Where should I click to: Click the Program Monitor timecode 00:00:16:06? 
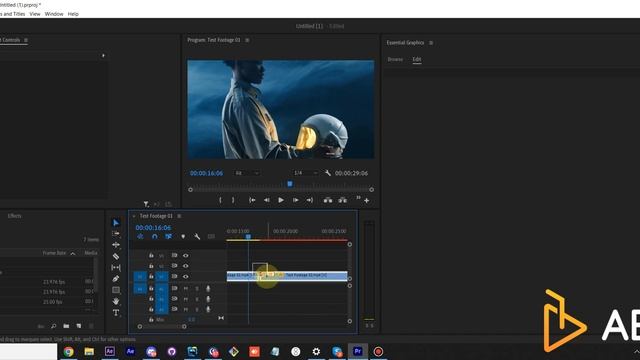coord(207,173)
